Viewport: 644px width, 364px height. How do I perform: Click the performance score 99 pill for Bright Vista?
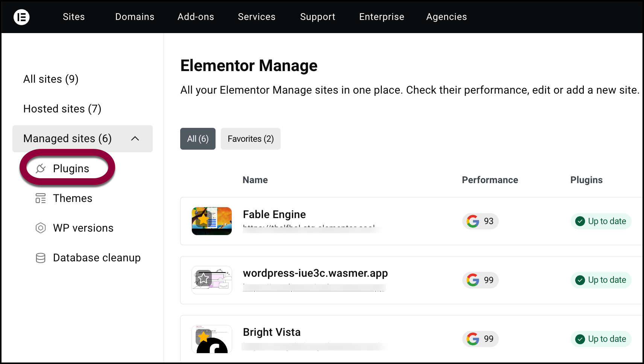480,339
